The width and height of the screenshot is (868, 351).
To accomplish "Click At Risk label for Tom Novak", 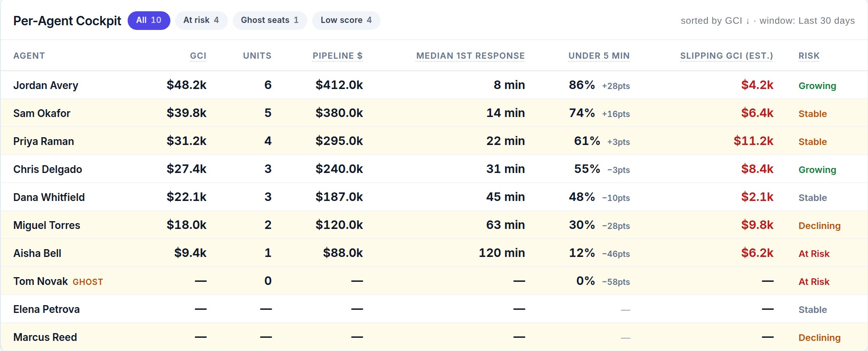I will point(814,282).
